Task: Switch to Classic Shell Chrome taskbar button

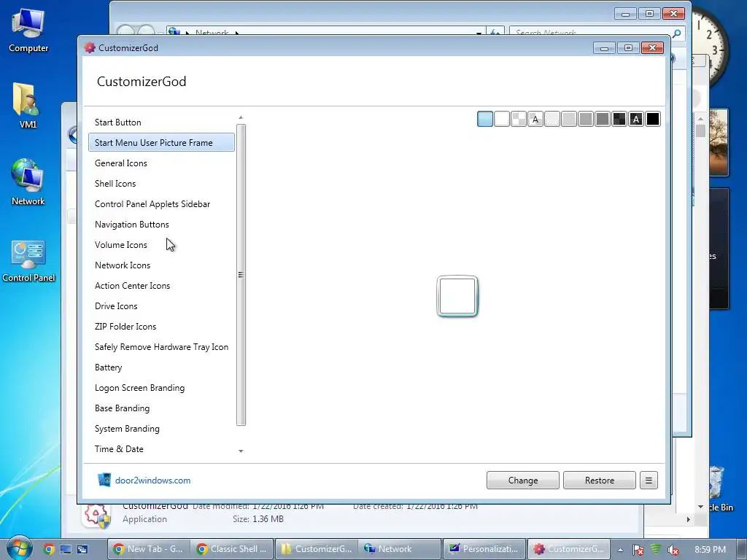Action: point(233,549)
